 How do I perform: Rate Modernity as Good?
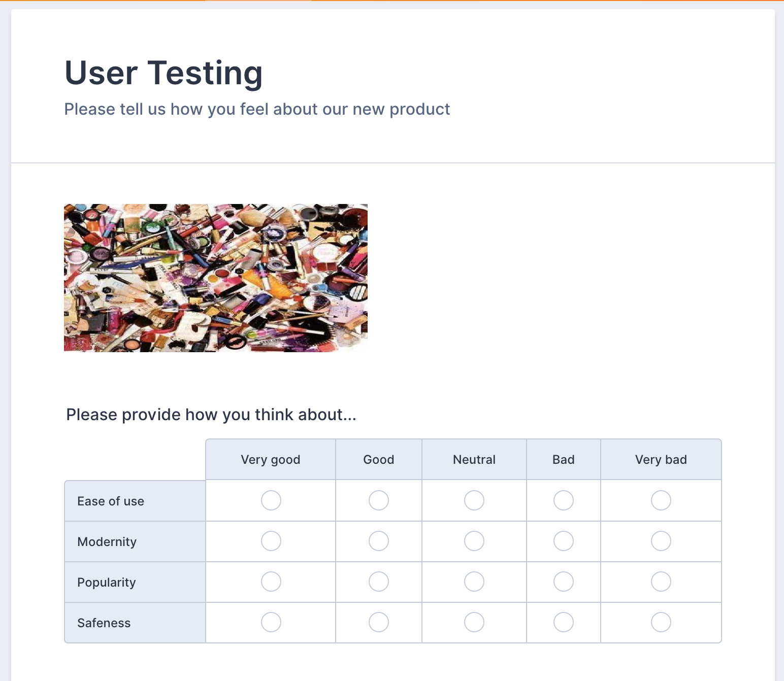coord(379,541)
